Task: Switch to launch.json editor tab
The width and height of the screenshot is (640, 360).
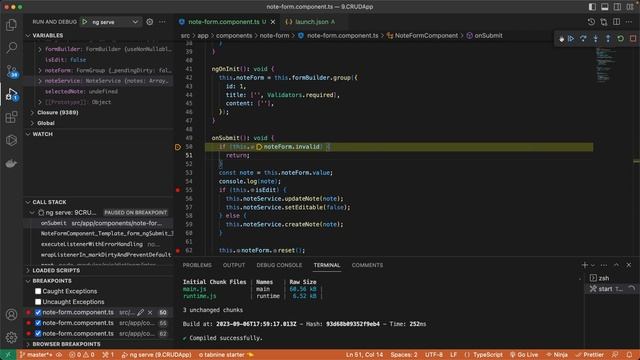Action: (x=310, y=22)
